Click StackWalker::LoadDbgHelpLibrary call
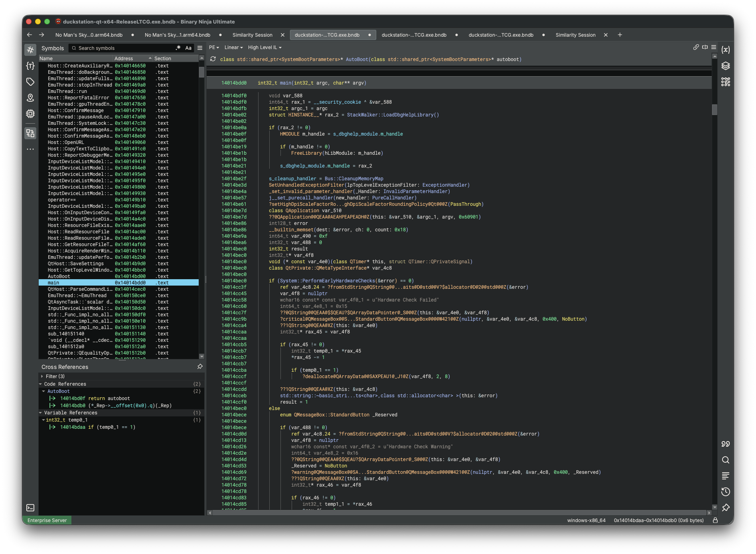Image resolution: width=756 pixels, height=554 pixels. point(393,114)
